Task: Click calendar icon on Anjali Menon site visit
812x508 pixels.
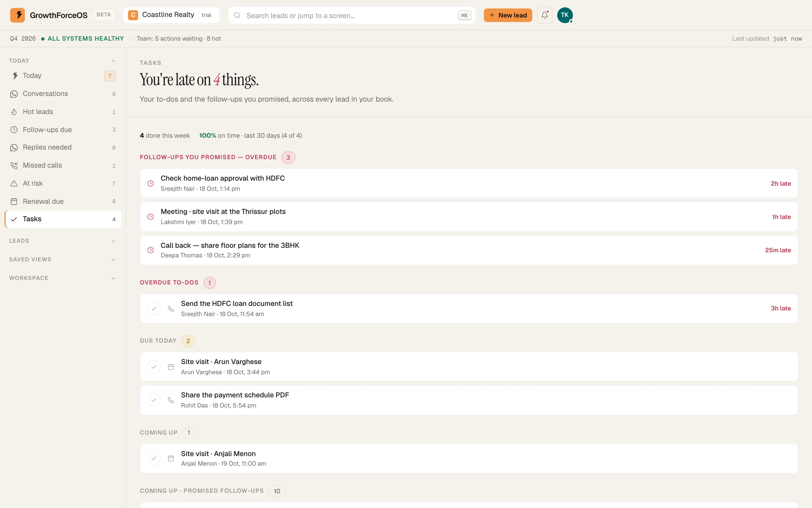Action: click(x=171, y=458)
